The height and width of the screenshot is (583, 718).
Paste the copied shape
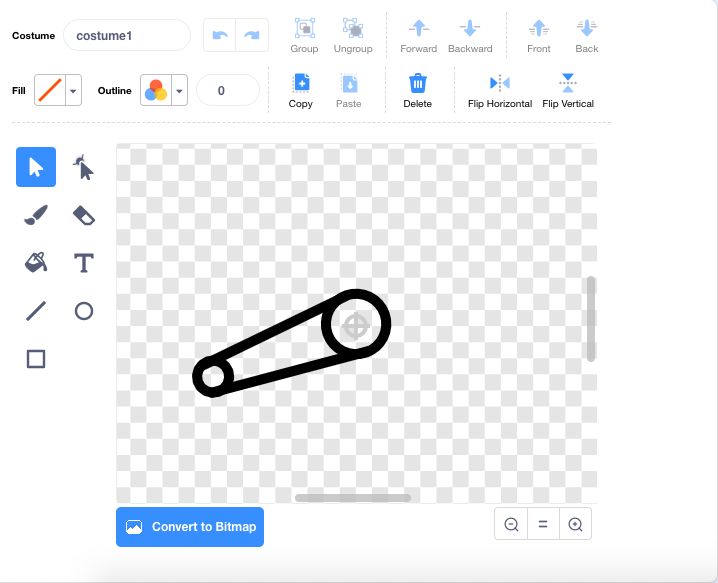[349, 91]
